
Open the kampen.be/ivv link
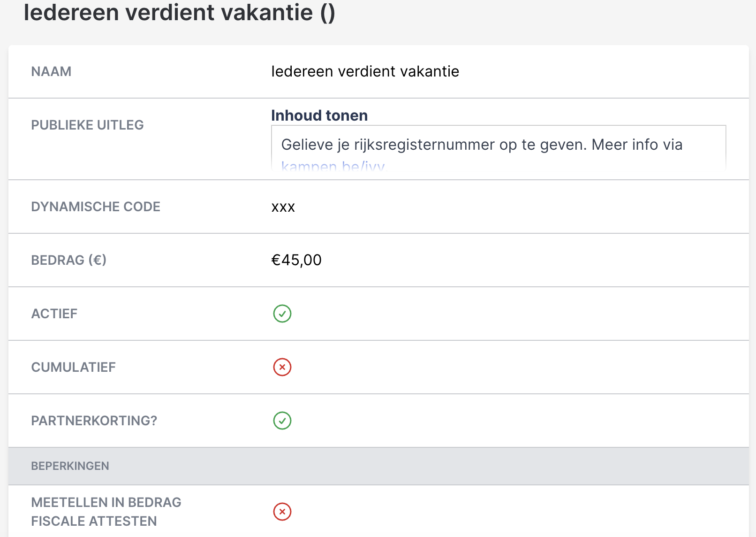[333, 166]
